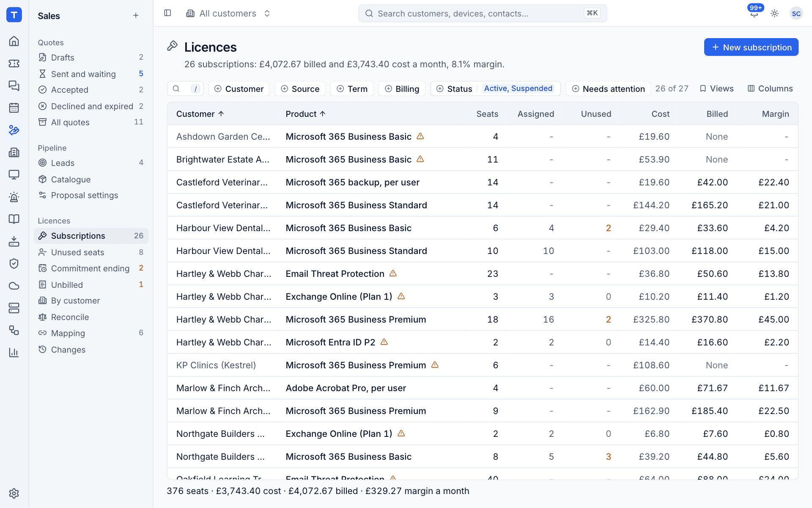
Task: Open the customers building icon in the rail
Action: pos(14,152)
